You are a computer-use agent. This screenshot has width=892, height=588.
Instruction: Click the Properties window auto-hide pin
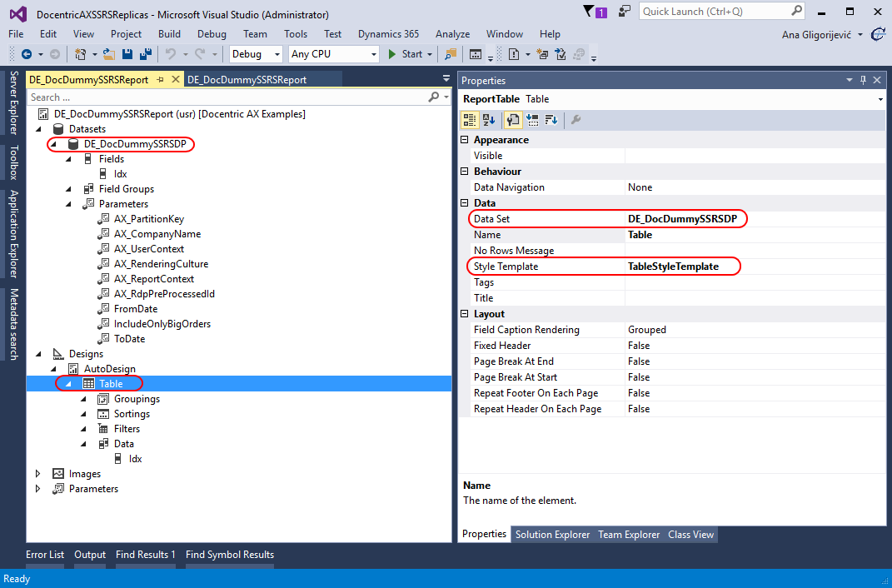click(x=863, y=80)
